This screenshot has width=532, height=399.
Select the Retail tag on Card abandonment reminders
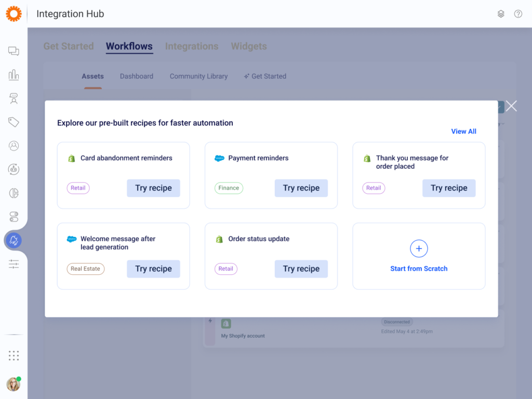click(78, 188)
